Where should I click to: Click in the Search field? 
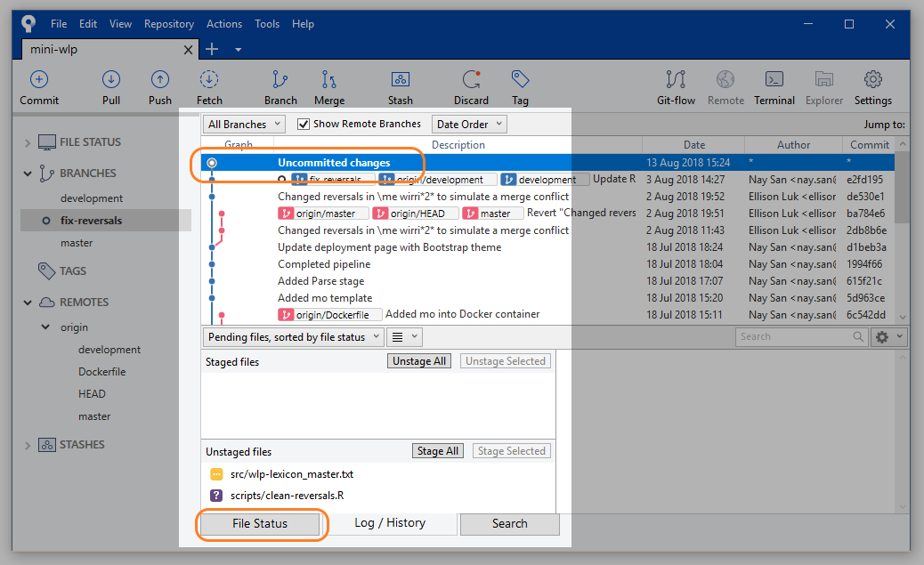(x=792, y=336)
